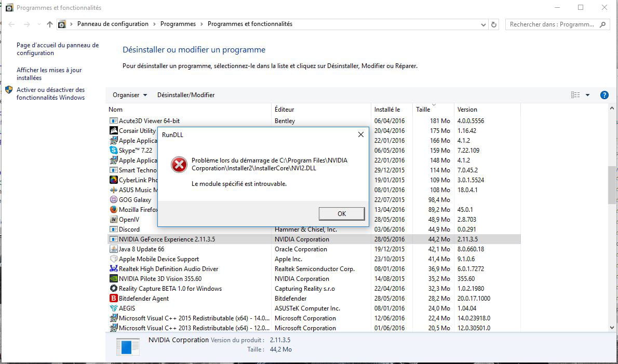Select NVIDIA GeForce Experience 2.11.3.5 row
This screenshot has width=618, height=364.
(314, 239)
